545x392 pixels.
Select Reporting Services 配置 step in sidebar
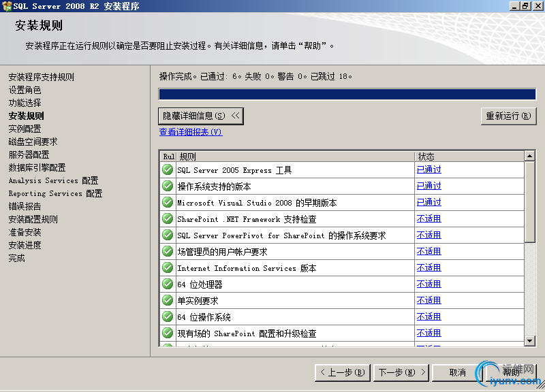(x=56, y=193)
